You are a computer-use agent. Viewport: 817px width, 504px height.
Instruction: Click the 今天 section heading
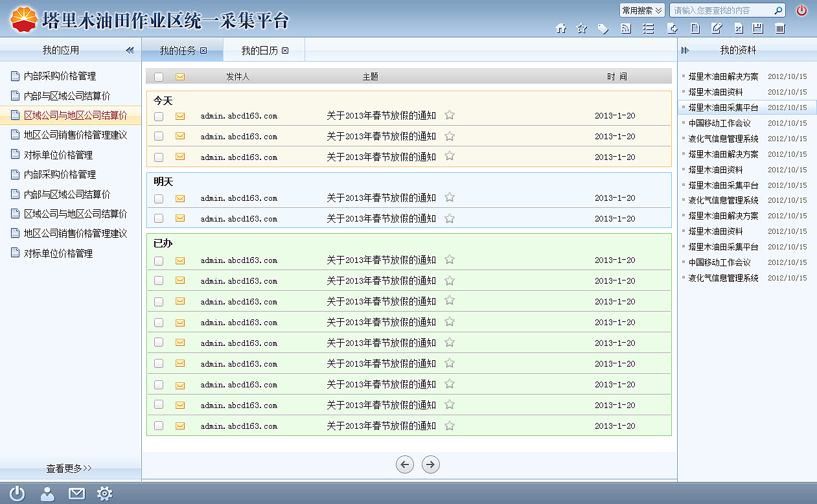pyautogui.click(x=163, y=101)
